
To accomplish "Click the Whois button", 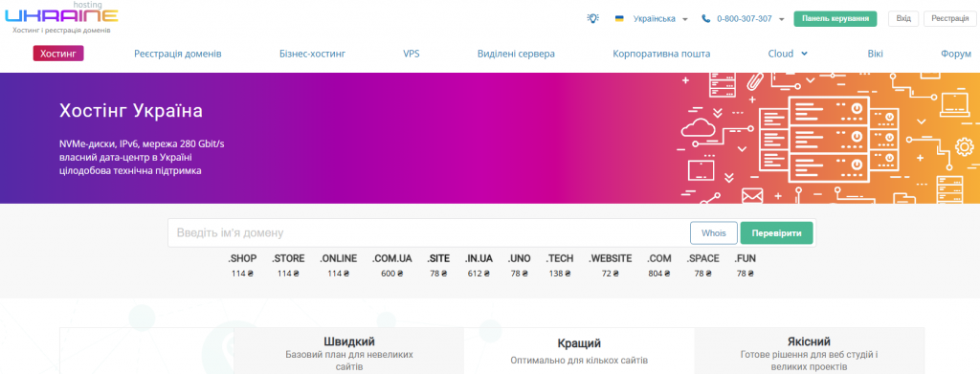I will coord(714,232).
